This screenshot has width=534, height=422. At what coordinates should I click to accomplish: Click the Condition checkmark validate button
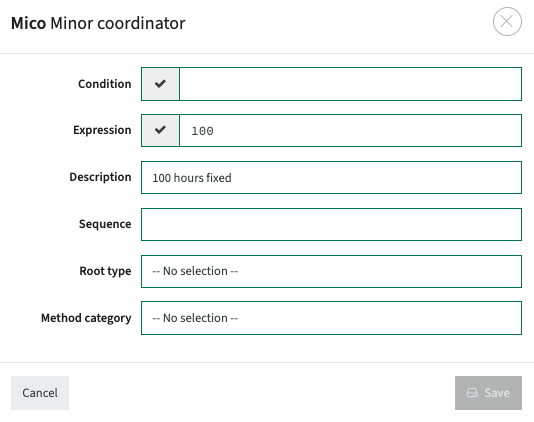click(160, 84)
